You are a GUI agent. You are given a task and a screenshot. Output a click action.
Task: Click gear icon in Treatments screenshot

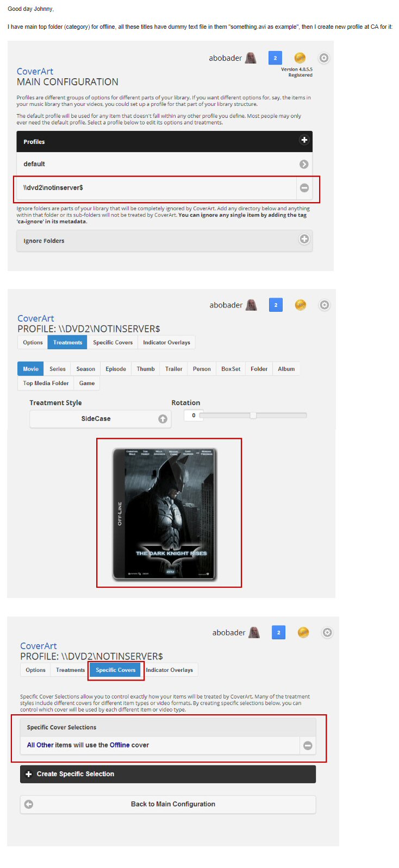tap(325, 305)
